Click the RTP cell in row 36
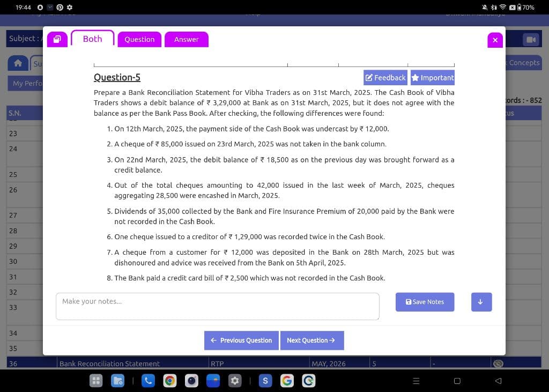This screenshot has height=392, width=549. click(x=217, y=364)
